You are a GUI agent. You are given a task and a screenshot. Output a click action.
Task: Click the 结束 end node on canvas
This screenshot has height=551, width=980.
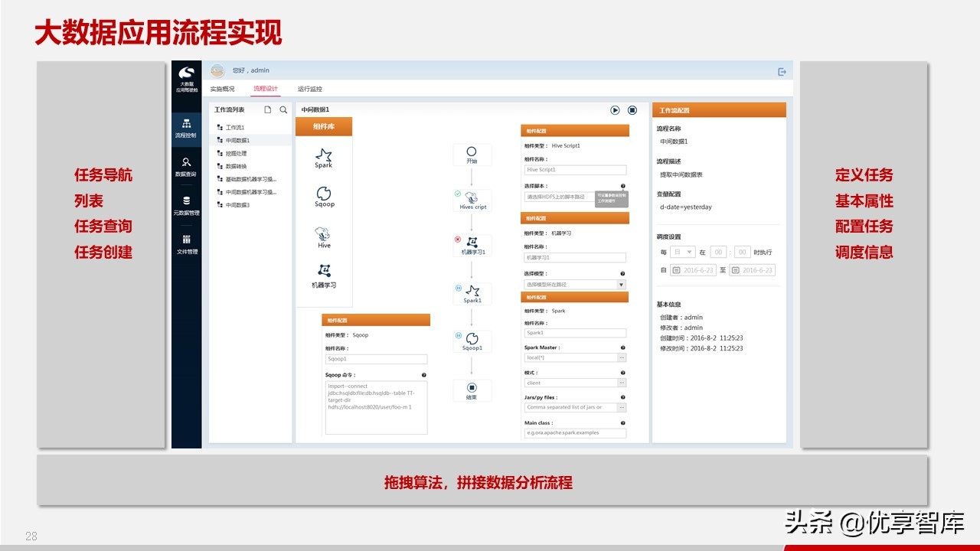click(x=472, y=392)
